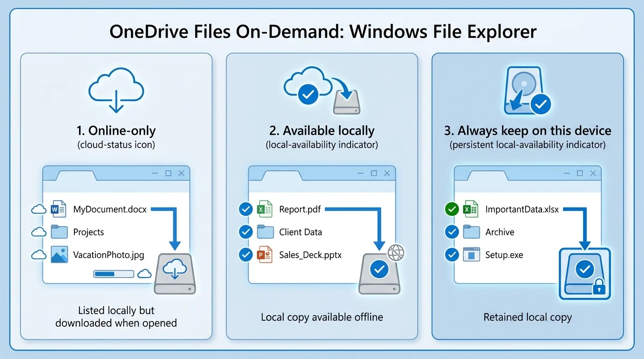
Task: Select the ImportantData.xlsx file name
Action: tap(522, 209)
